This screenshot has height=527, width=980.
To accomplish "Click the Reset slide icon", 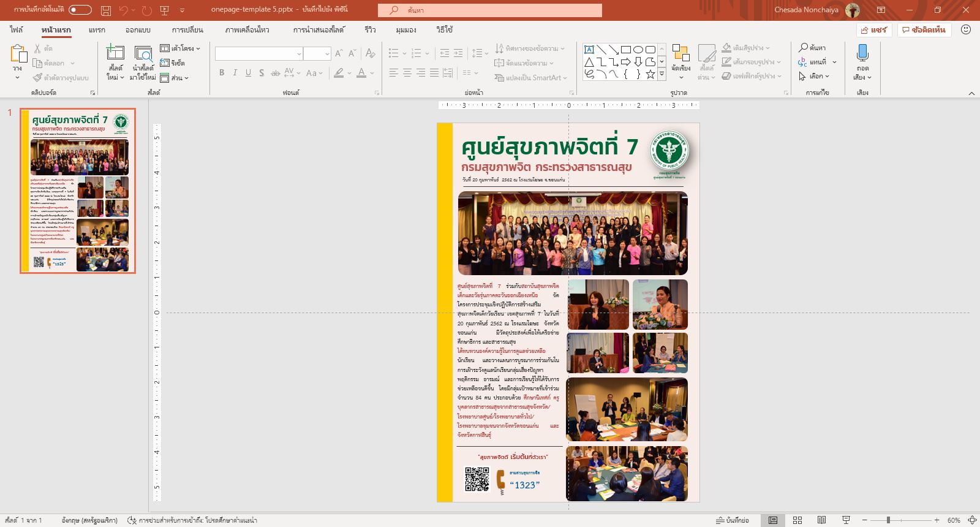I will click(165, 63).
